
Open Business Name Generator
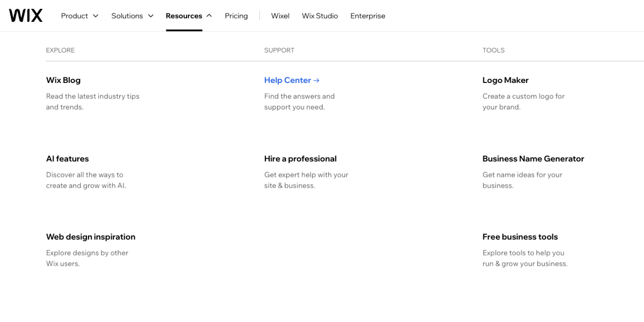pos(533,159)
